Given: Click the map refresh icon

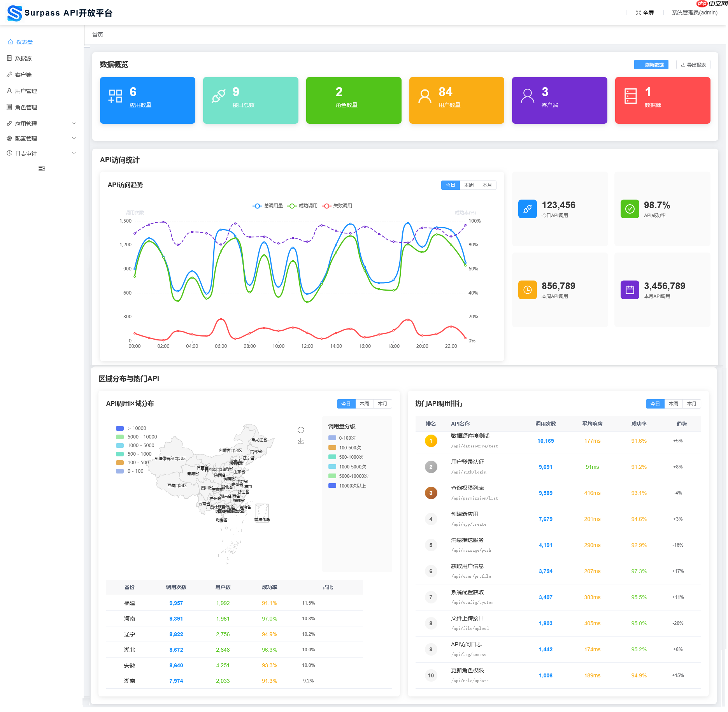Looking at the screenshot, I should (x=301, y=430).
